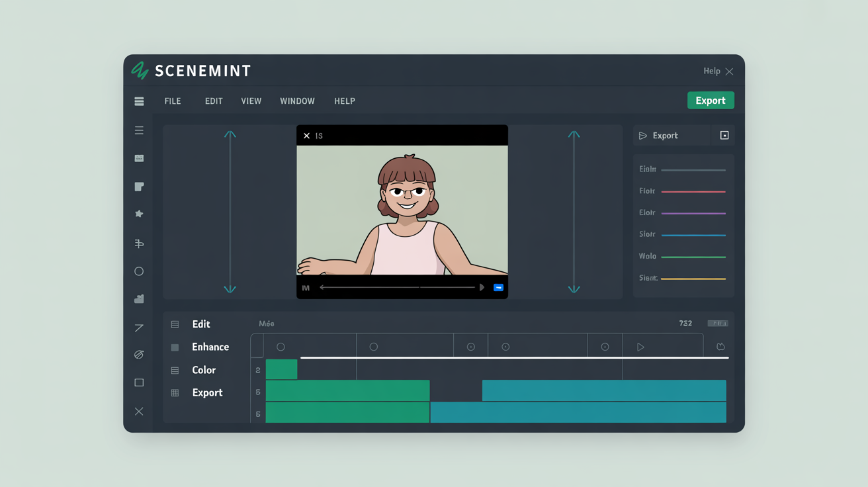The height and width of the screenshot is (487, 868).
Task: Click the square icon beside panel Export
Action: point(724,136)
